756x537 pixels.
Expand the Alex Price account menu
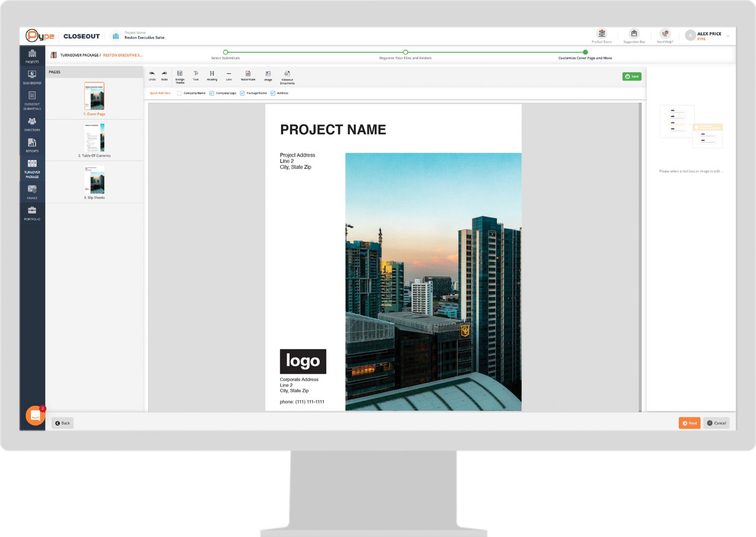tap(728, 36)
